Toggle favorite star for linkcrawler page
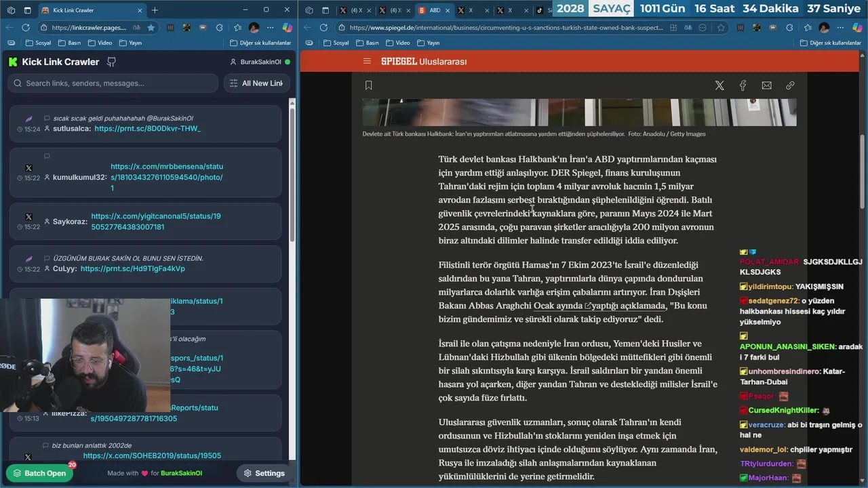The width and height of the screenshot is (868, 488). pos(151,28)
